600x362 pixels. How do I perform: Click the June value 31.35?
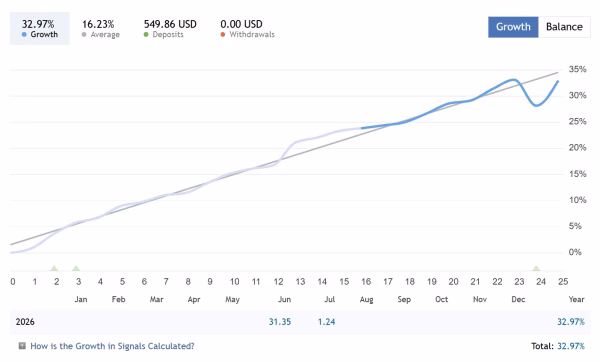coord(280,322)
